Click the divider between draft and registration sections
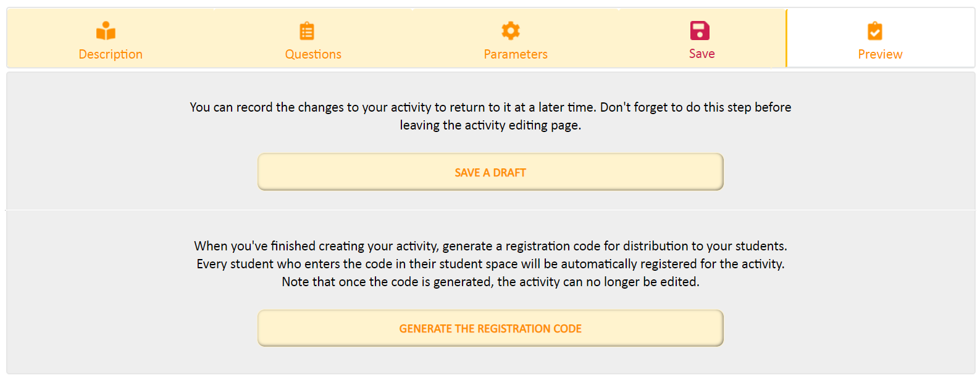The image size is (980, 383). tap(490, 210)
